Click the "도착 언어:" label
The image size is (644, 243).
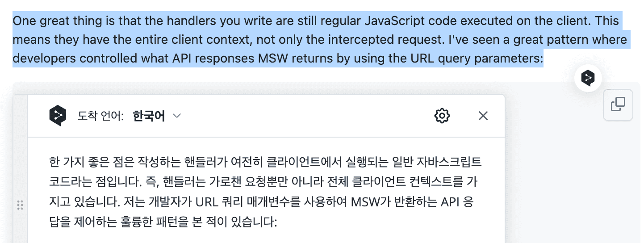coord(100,117)
